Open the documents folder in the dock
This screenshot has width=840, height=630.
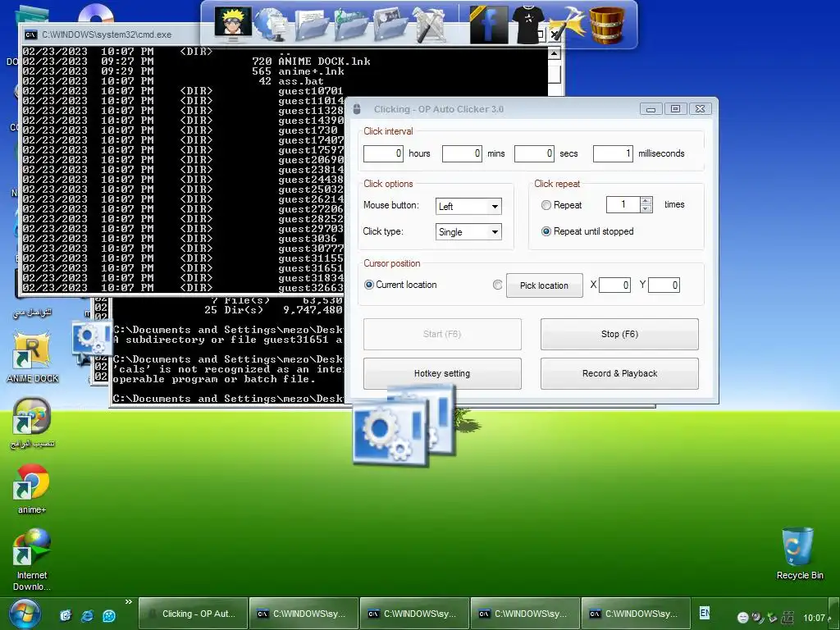click(311, 25)
